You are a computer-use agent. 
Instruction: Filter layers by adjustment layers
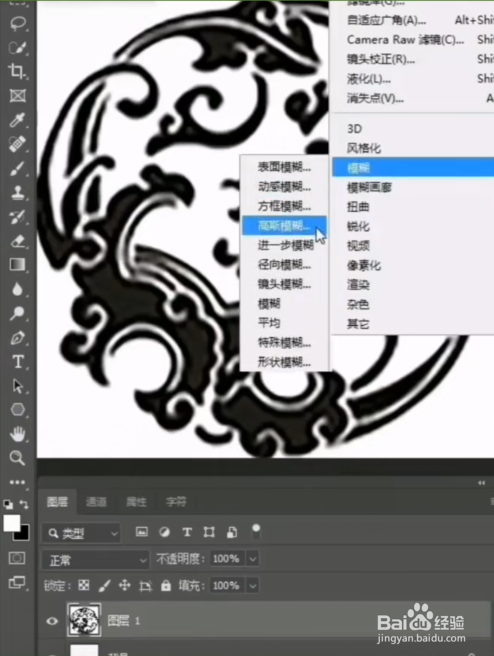165,532
